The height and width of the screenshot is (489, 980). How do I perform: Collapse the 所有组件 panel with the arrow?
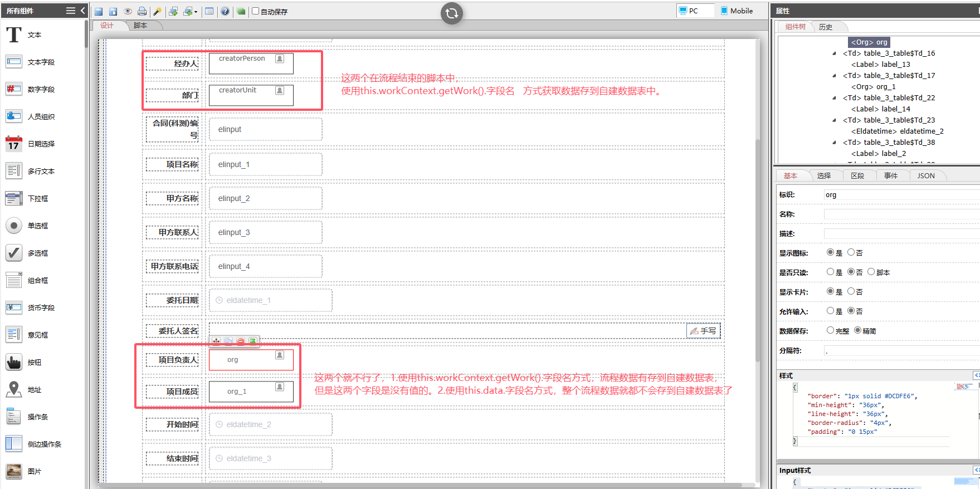point(82,11)
